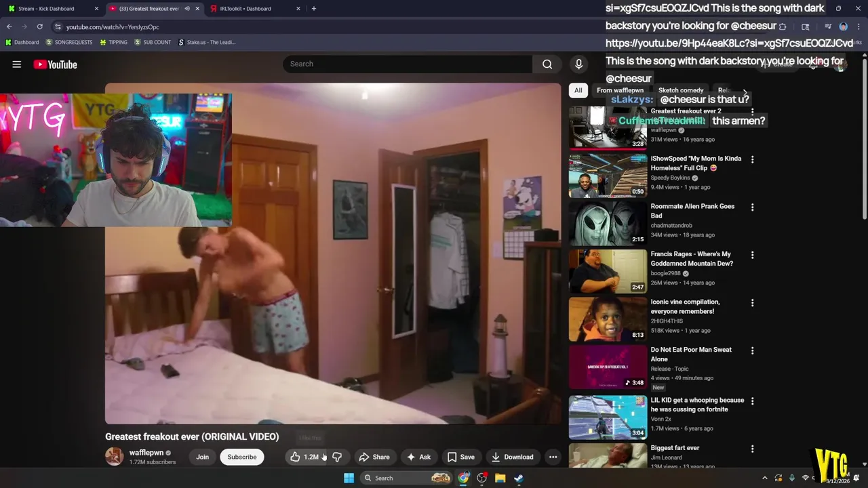Open the SONGREQUESTS bookmark

point(69,42)
